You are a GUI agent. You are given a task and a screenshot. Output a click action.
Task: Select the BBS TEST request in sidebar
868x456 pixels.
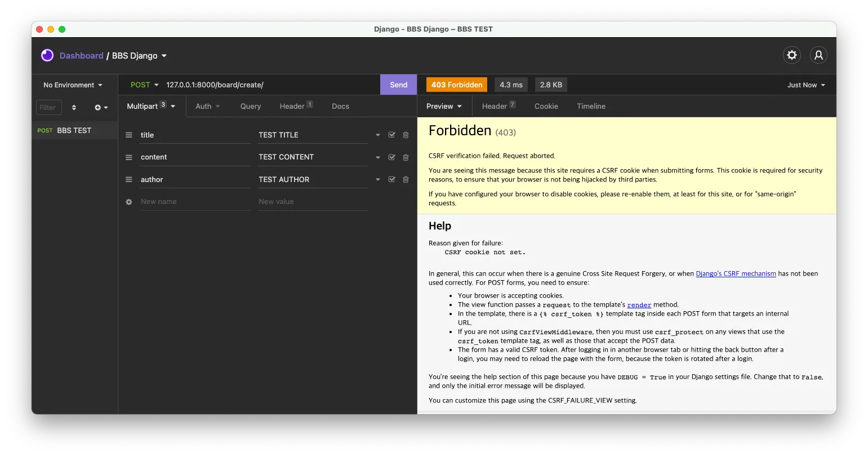pyautogui.click(x=74, y=130)
